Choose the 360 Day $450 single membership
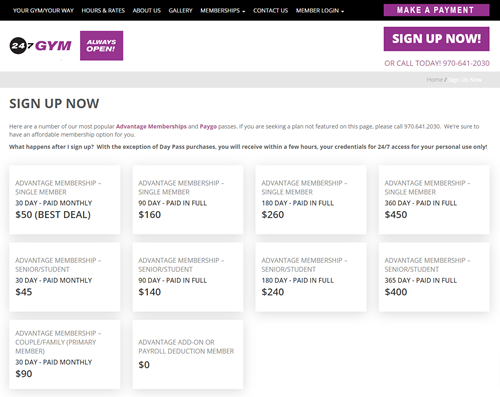 click(434, 199)
